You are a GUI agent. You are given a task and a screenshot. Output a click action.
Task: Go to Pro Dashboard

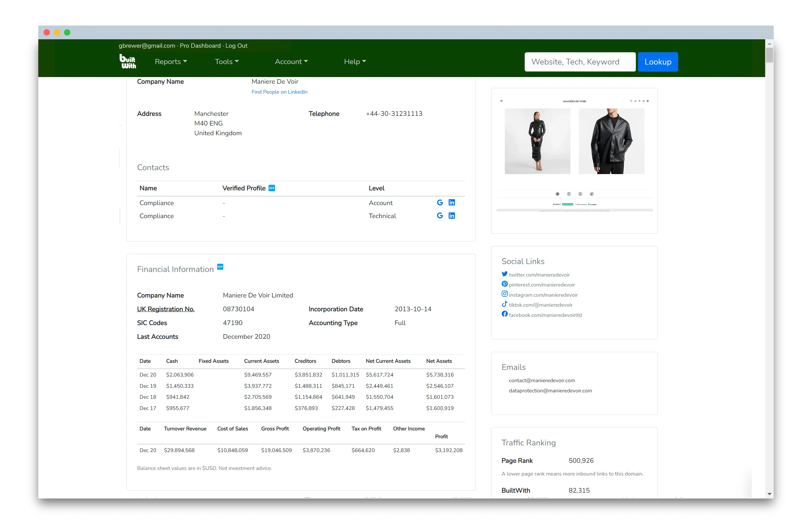[200, 46]
